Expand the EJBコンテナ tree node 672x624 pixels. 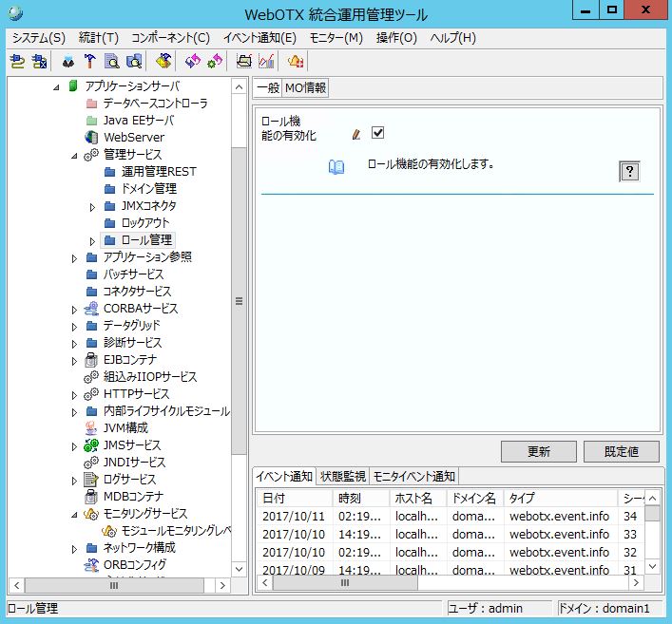(75, 360)
